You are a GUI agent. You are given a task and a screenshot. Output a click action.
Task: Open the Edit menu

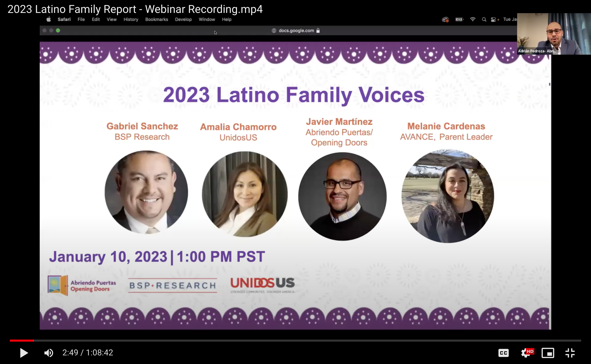(x=96, y=19)
